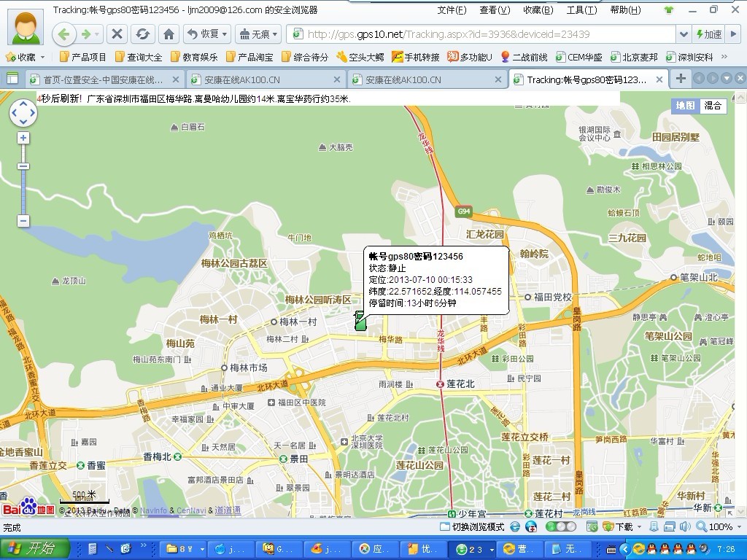The width and height of the screenshot is (747, 560).
Task: Open the 文件(F) menu
Action: click(x=452, y=10)
